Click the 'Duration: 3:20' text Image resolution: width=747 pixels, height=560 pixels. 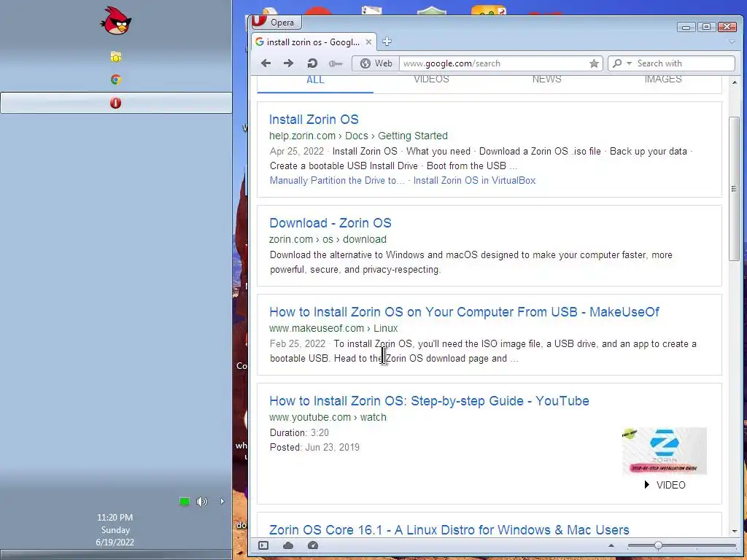(x=299, y=433)
